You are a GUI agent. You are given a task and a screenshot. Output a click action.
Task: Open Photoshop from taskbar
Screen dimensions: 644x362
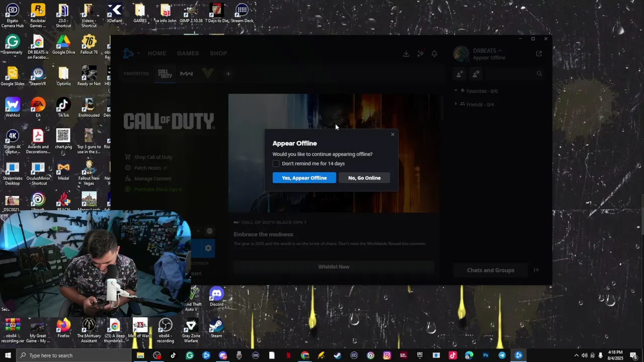coord(486,355)
